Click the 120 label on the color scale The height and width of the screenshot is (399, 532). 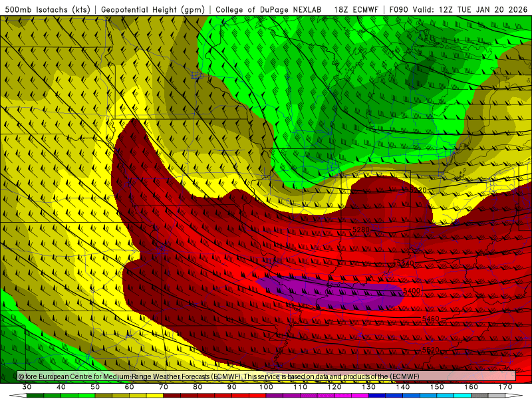[334, 387]
